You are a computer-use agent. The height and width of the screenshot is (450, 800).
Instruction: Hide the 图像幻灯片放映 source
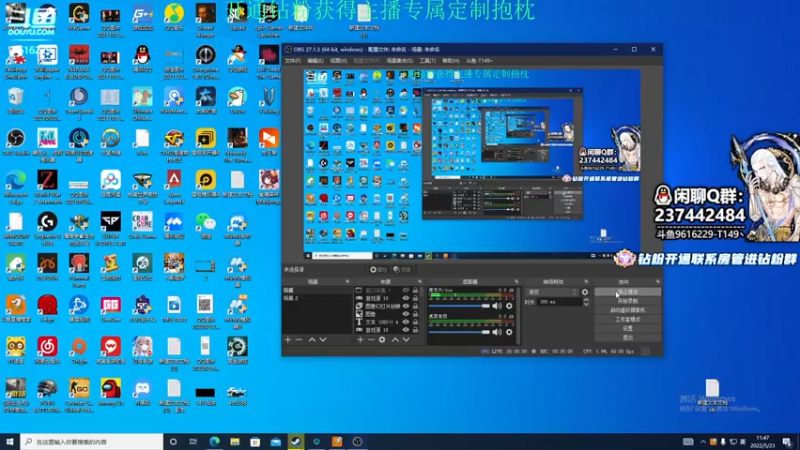(406, 306)
